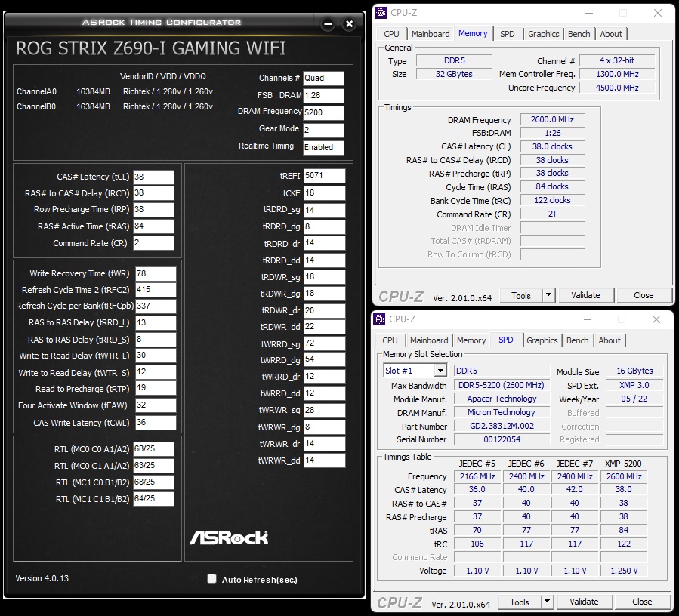Open Mainboard tab in top CPU-Z window
Viewport: 679px width, 616px height.
click(x=431, y=34)
